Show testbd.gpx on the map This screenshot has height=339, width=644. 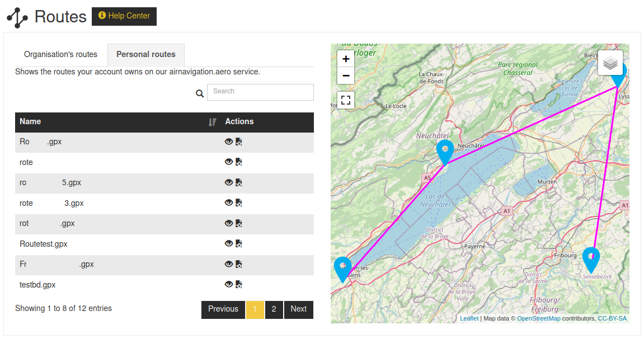tap(229, 284)
